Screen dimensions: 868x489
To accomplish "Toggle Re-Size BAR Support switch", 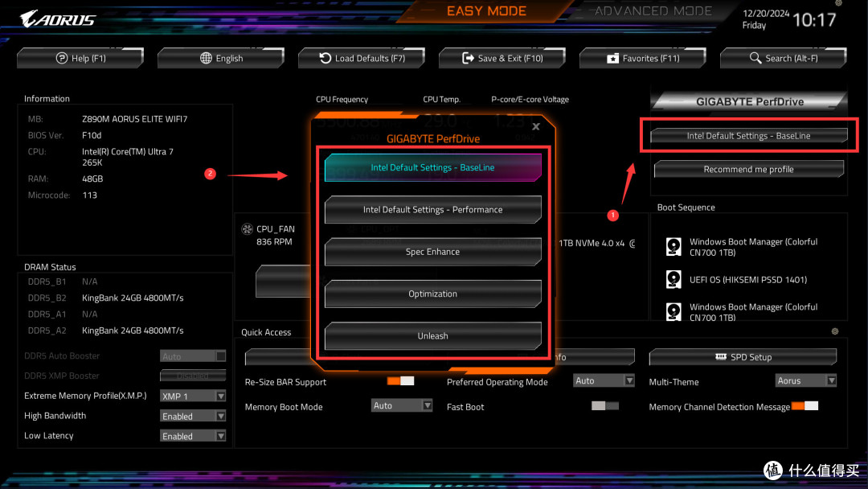I will click(400, 381).
